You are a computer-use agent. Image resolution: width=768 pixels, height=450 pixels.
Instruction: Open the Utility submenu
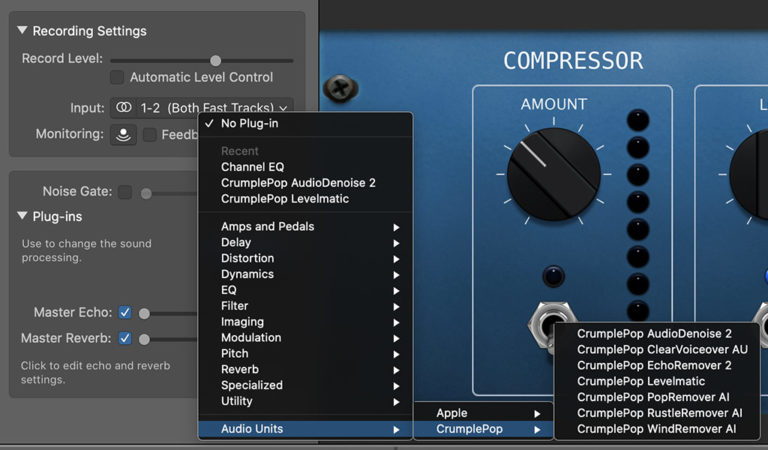click(306, 401)
